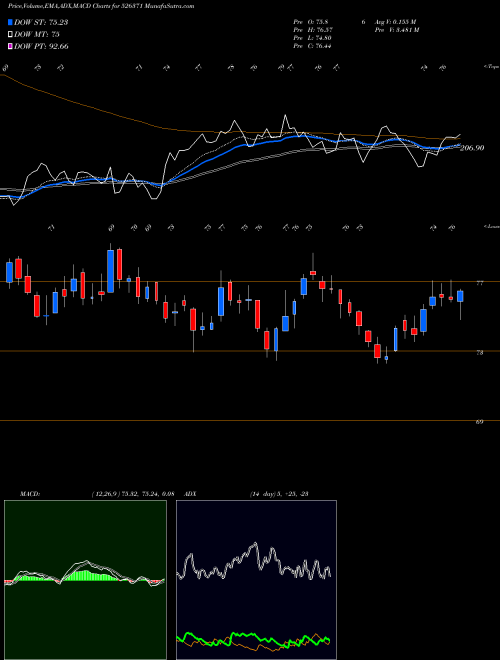Click the 206.90 EMA line label
The width and height of the screenshot is (500, 660).
point(472,148)
